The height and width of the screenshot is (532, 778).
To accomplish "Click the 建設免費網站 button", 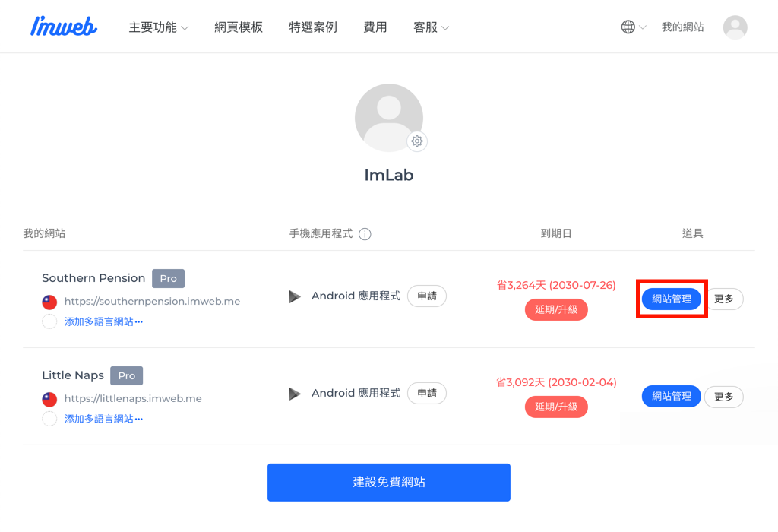I will click(388, 483).
